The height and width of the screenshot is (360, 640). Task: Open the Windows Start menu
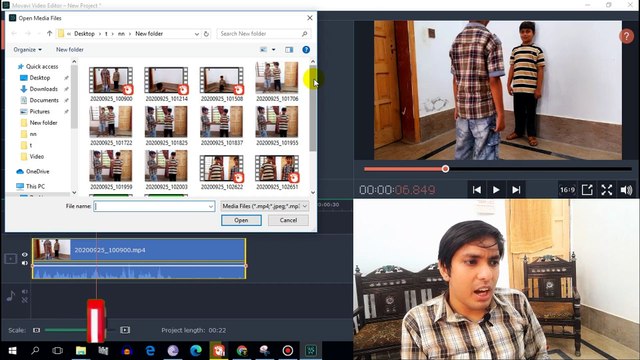(x=12, y=351)
